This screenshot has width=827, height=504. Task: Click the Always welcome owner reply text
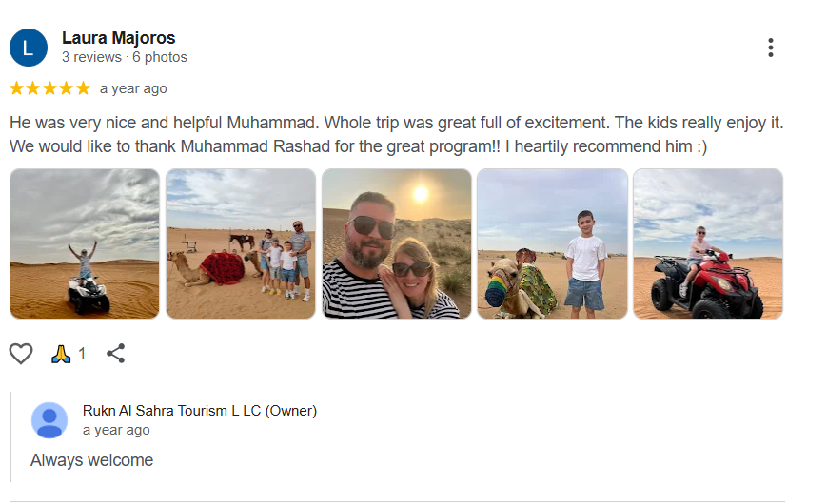(91, 460)
